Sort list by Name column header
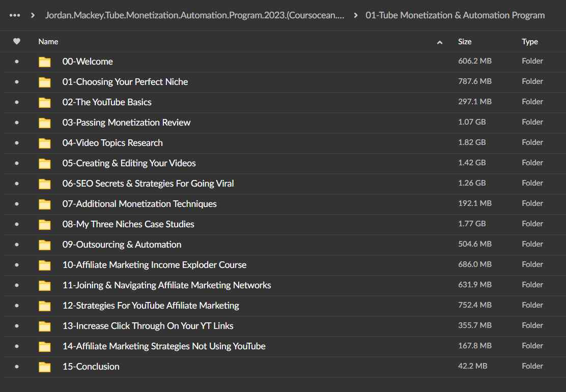The height and width of the screenshot is (392, 566). (x=48, y=42)
